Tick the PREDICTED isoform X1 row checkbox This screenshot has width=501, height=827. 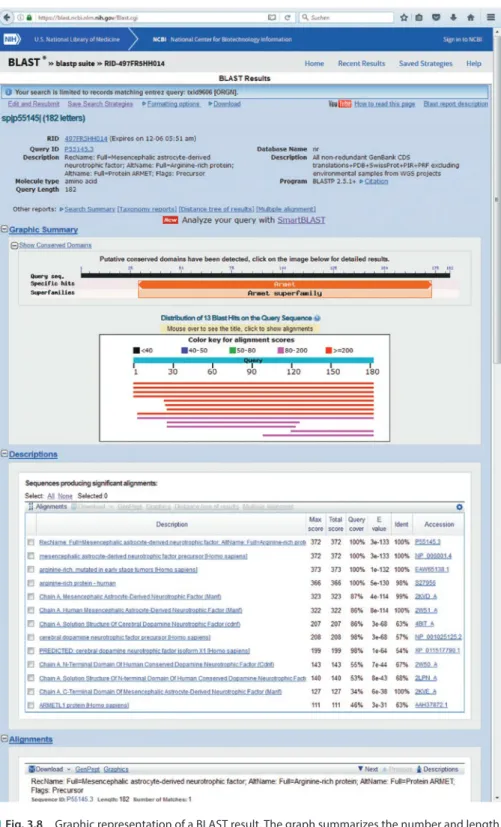(31, 651)
